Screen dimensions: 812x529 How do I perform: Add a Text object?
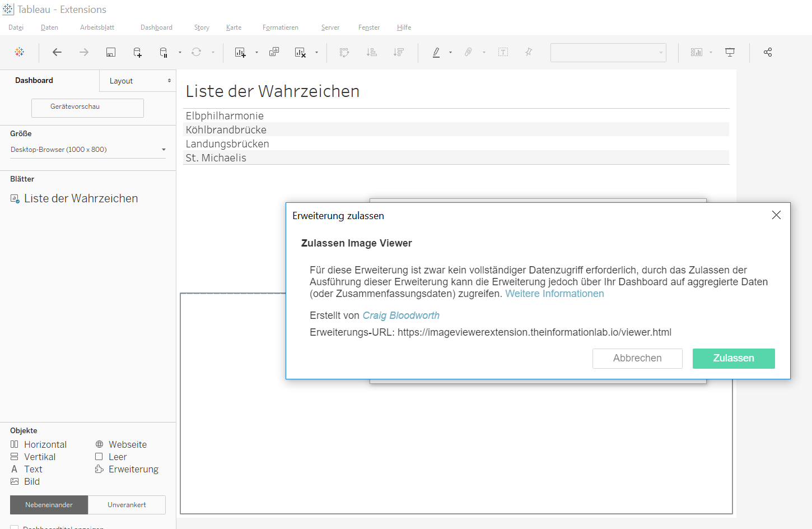point(26,469)
